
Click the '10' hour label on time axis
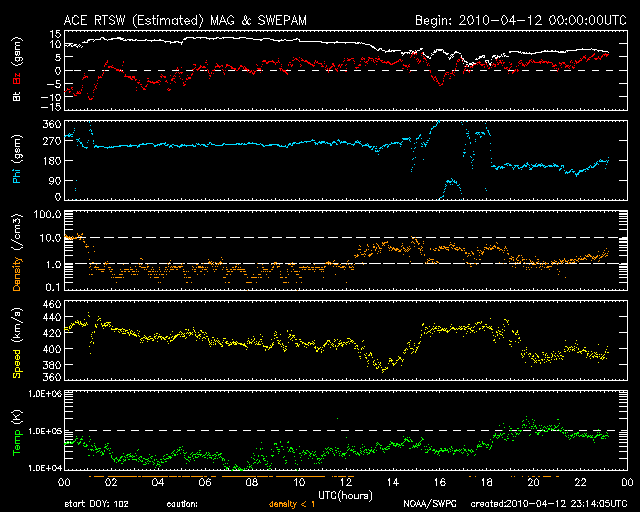(299, 483)
